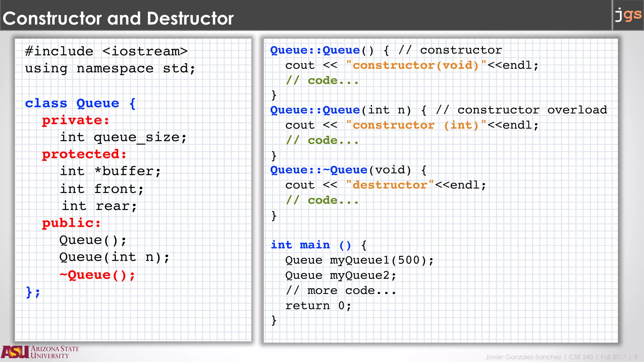
Task: Click 'class Queue {' declaration
Action: pyautogui.click(x=80, y=103)
